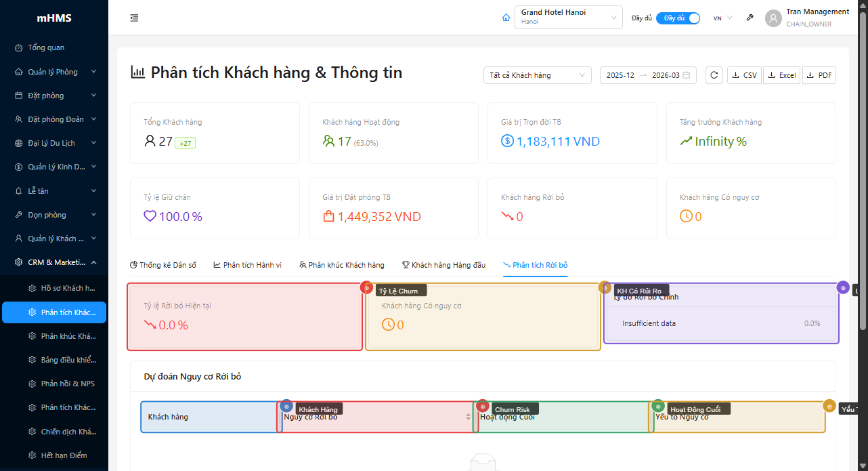Click the refresh icon near the date range

click(x=714, y=75)
